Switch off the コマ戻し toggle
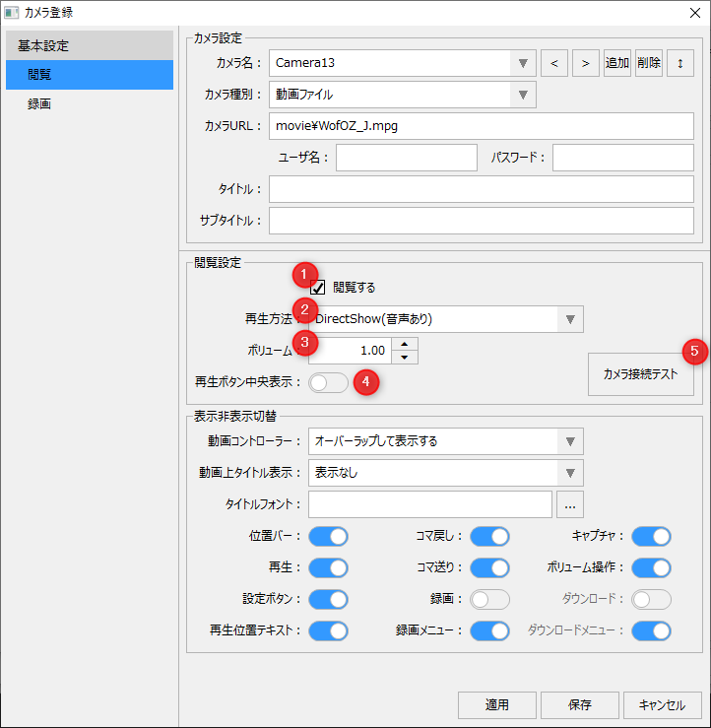 pyautogui.click(x=489, y=536)
